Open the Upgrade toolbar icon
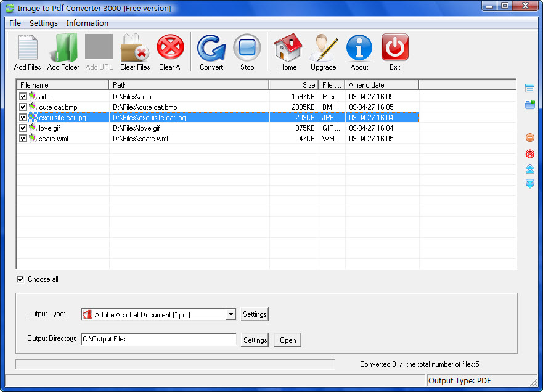Image resolution: width=543 pixels, height=392 pixels. tap(323, 48)
